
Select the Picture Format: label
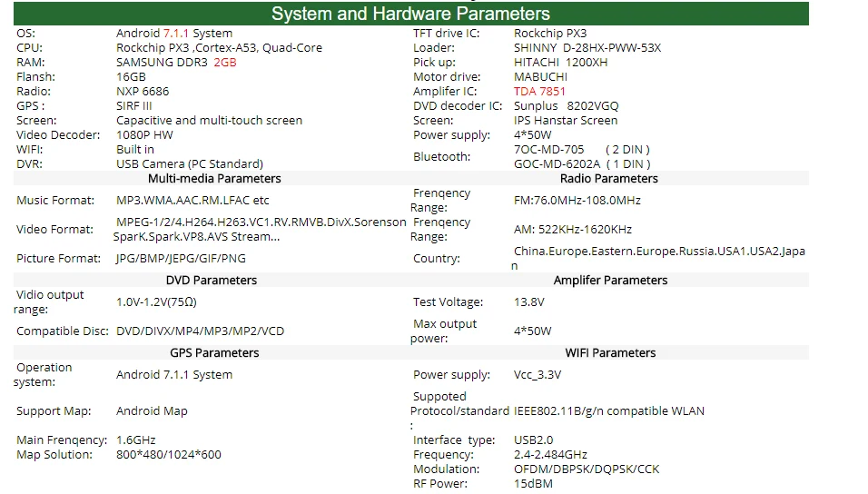(59, 259)
